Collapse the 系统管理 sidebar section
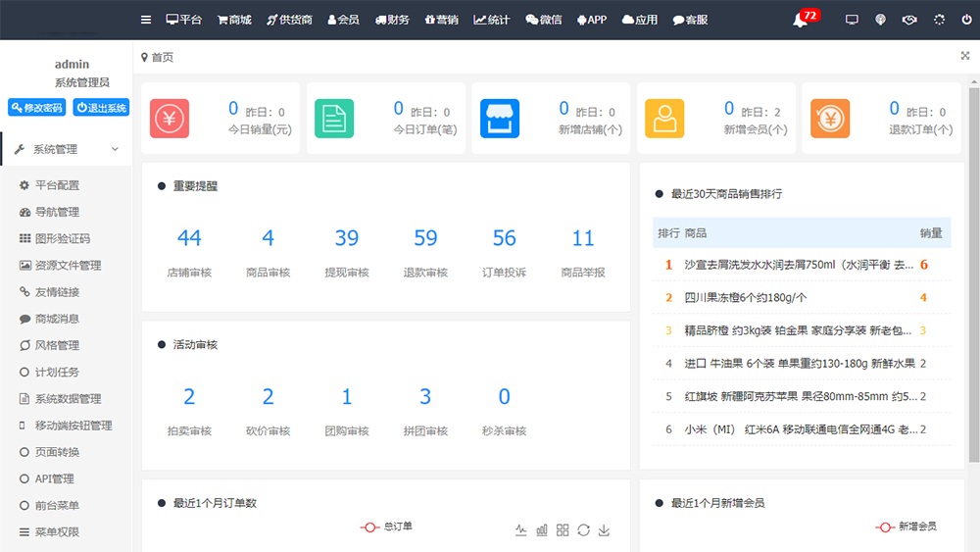Screen dimensions: 980x552 [67, 149]
